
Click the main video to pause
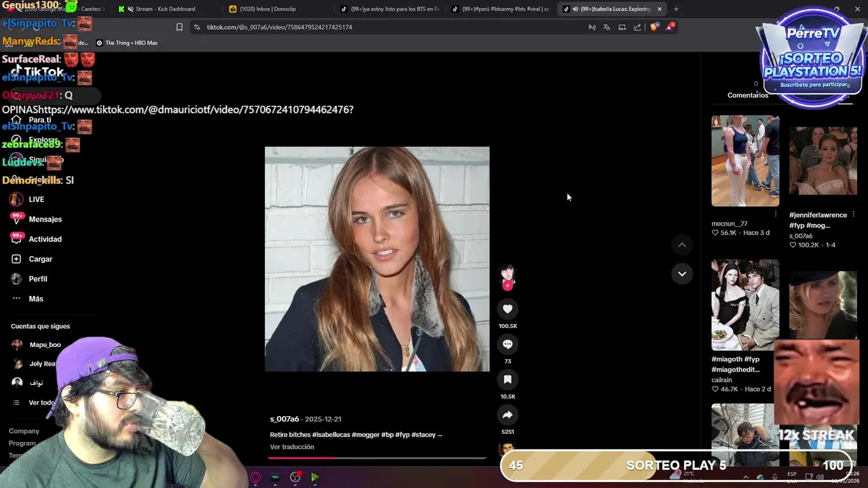pyautogui.click(x=377, y=259)
